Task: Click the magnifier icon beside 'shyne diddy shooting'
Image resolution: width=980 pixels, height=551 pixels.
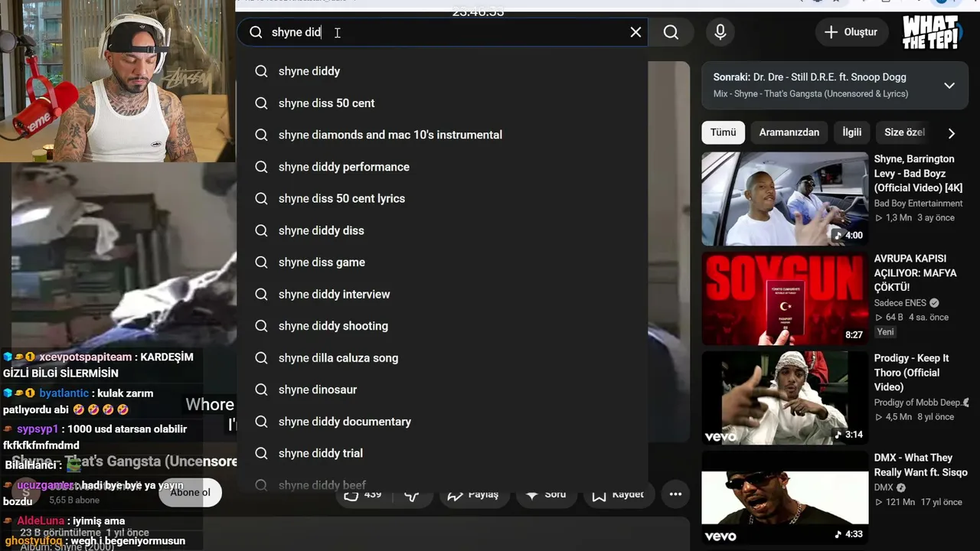Action: coord(261,326)
